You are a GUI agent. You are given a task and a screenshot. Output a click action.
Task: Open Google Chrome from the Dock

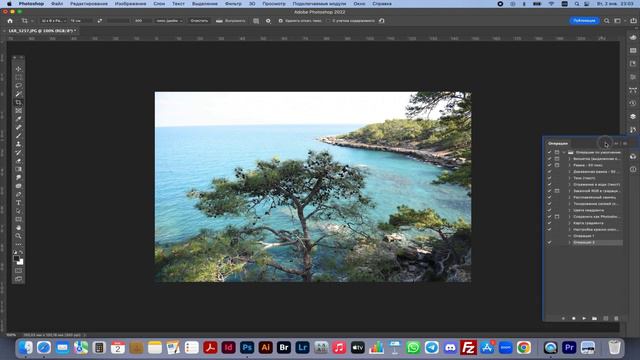pyautogui.click(x=524, y=348)
